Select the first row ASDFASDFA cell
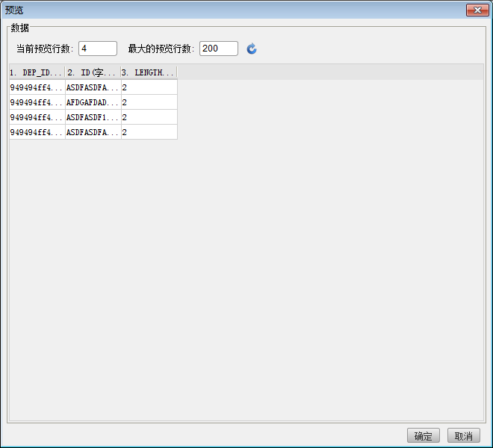This screenshot has width=493, height=448. [x=93, y=87]
